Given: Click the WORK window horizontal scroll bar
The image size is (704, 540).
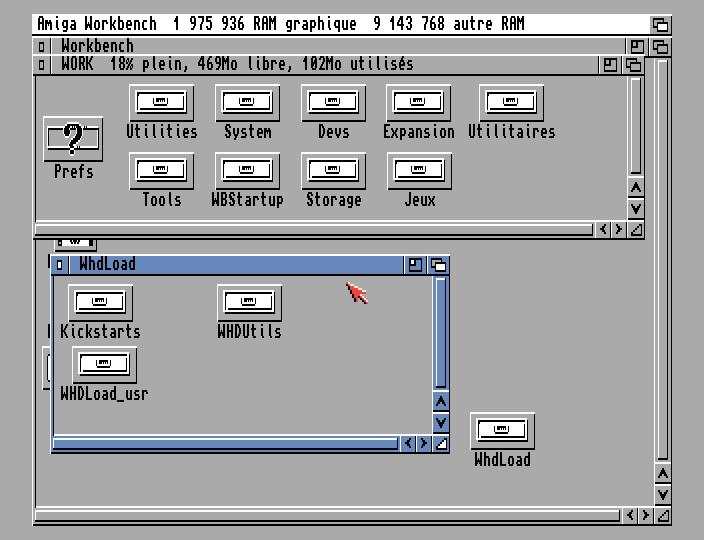Looking at the screenshot, I should [x=314, y=230].
